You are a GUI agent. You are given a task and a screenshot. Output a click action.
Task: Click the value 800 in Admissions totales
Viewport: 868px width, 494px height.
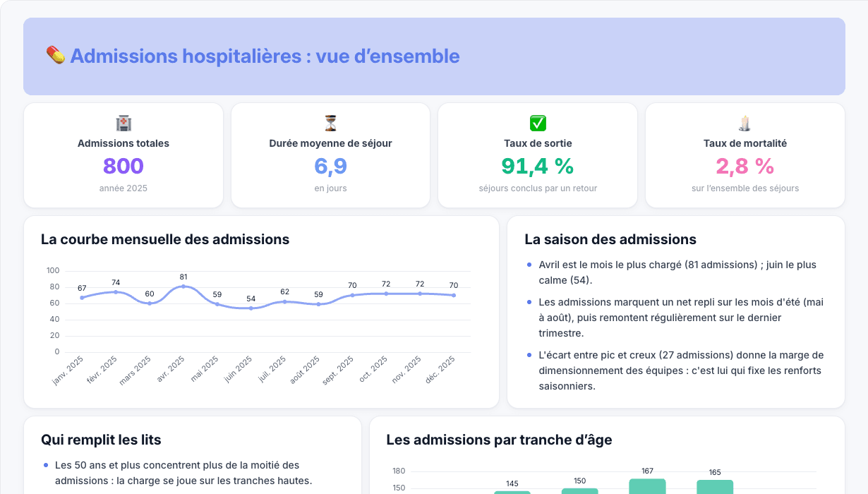point(123,166)
